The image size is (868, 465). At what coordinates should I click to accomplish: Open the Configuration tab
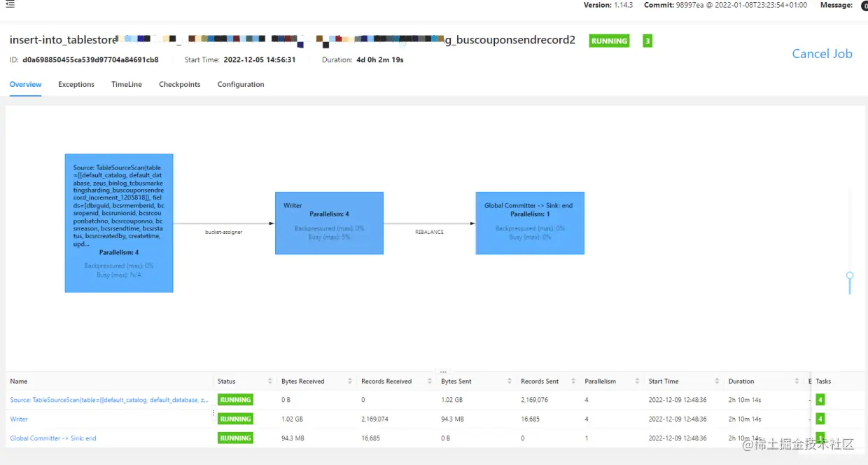241,84
